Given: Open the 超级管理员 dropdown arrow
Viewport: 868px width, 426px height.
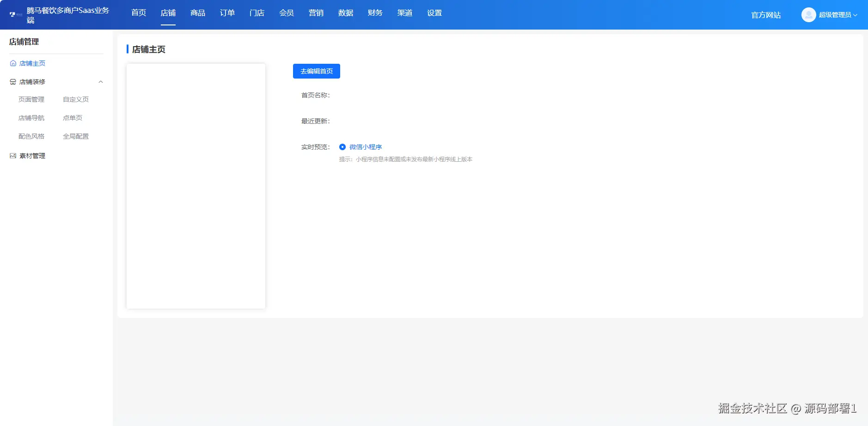Looking at the screenshot, I should 855,15.
